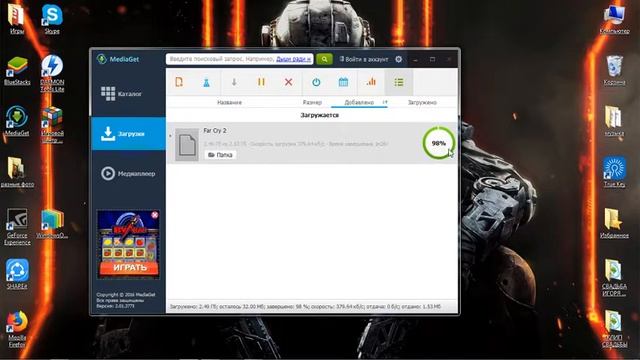This screenshot has height=360, width=640.
Task: Open the orange statistics bars icon
Action: pyautogui.click(x=371, y=82)
